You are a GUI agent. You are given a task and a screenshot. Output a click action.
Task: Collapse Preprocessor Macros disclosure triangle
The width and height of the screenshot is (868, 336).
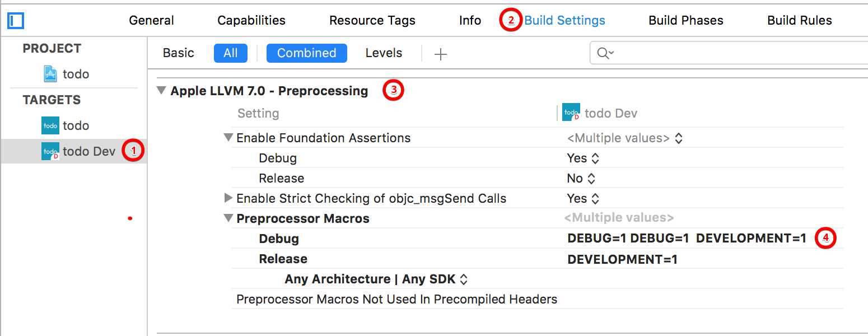click(228, 218)
